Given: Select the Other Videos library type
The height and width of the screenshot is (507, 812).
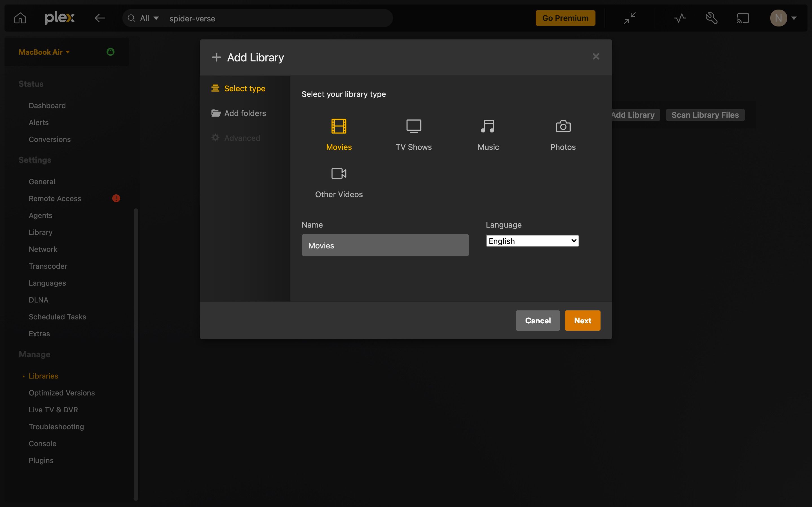Looking at the screenshot, I should (339, 182).
